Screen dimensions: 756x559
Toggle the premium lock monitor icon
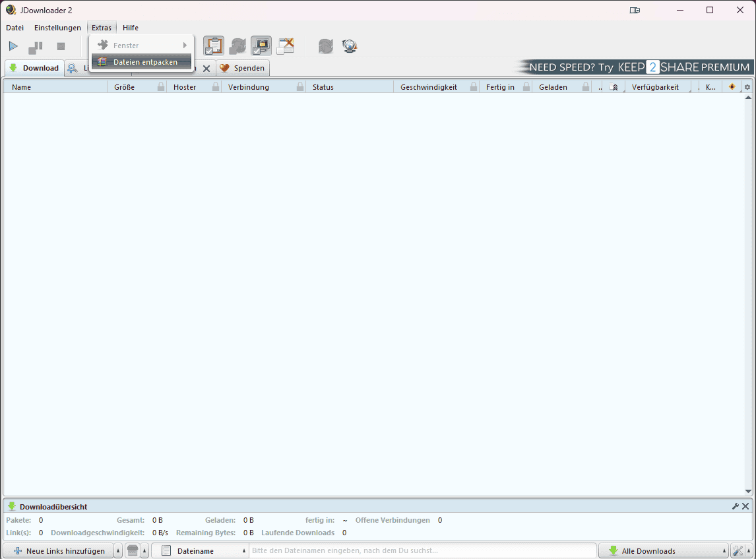point(261,46)
